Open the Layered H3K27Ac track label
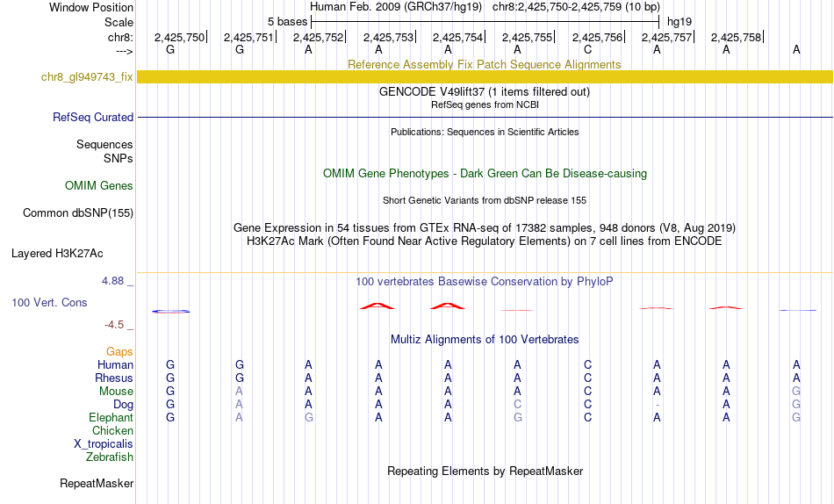Viewport: 834px width, 504px height. [57, 254]
